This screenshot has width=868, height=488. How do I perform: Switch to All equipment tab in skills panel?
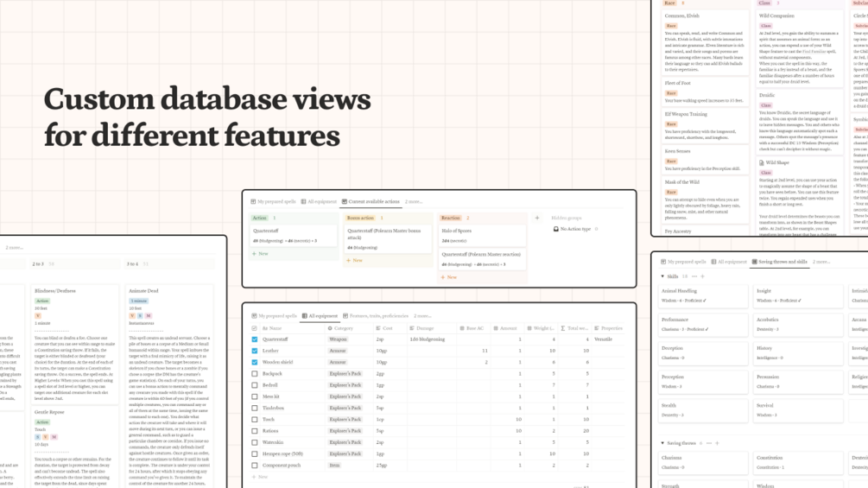[729, 262]
